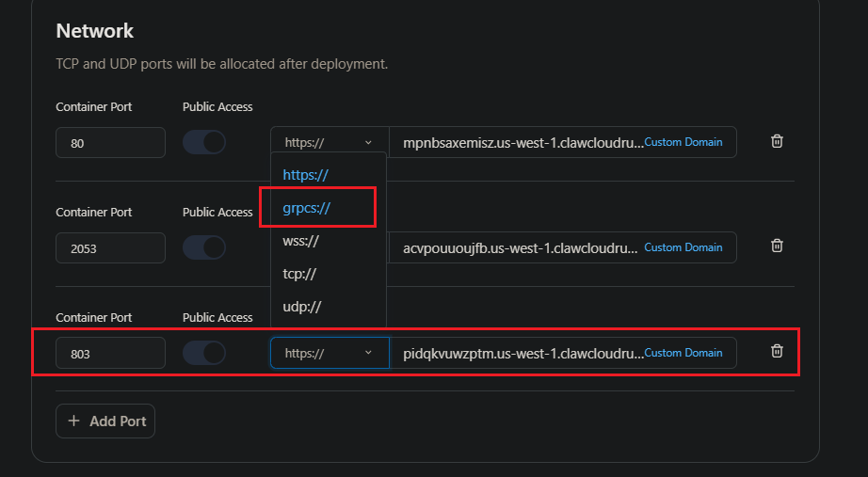
Task: Click Custom Domain link for pidqkvuwzptm address
Action: click(683, 353)
